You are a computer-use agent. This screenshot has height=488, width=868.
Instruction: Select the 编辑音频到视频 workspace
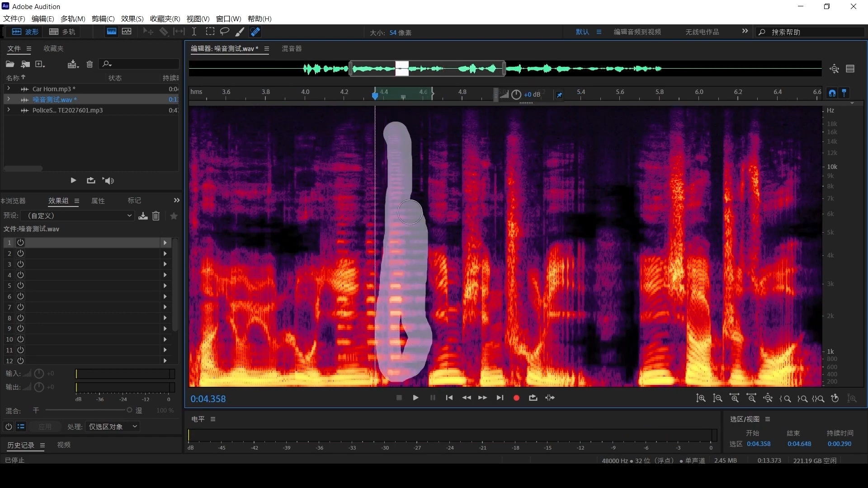pyautogui.click(x=637, y=32)
